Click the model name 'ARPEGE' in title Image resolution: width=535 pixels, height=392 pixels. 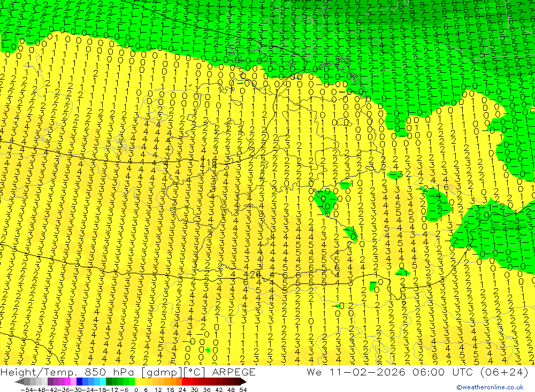point(234,372)
